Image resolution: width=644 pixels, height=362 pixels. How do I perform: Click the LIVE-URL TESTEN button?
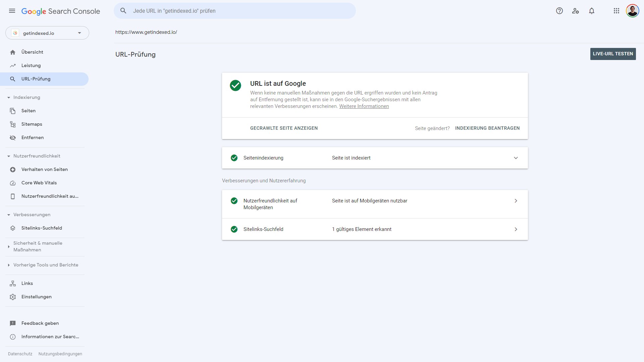click(612, 54)
